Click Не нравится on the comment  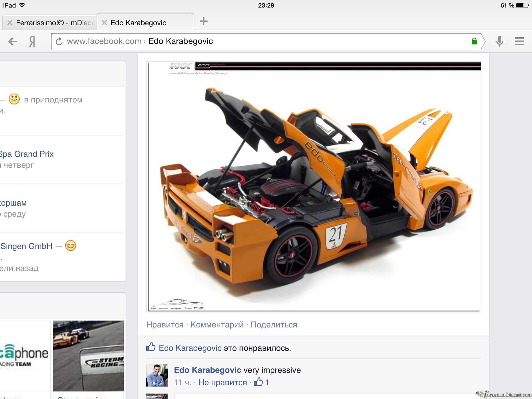223,382
